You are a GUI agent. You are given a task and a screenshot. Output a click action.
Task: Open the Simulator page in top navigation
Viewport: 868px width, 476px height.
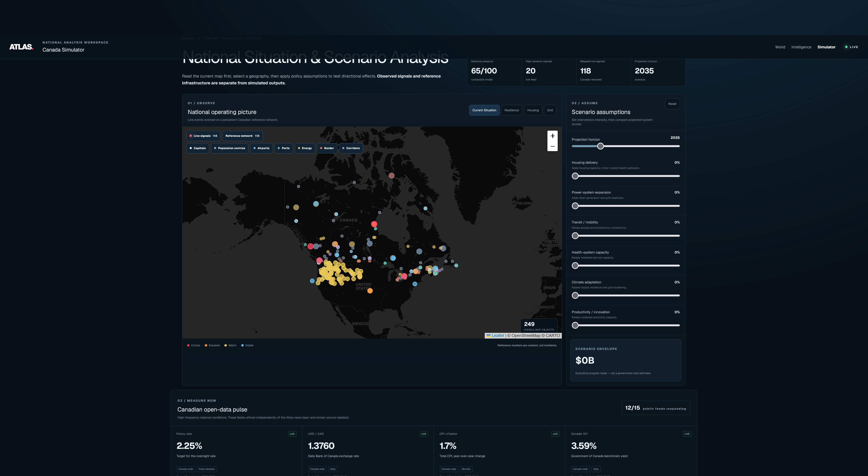[x=826, y=47]
